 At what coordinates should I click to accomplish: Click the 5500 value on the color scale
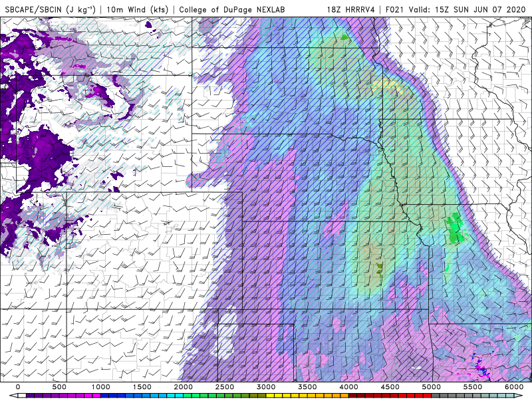(473, 387)
